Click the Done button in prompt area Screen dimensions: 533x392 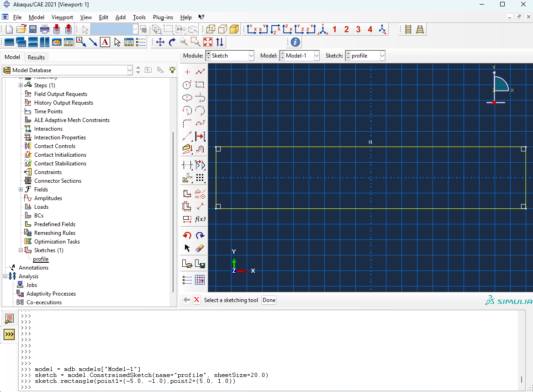[269, 300]
